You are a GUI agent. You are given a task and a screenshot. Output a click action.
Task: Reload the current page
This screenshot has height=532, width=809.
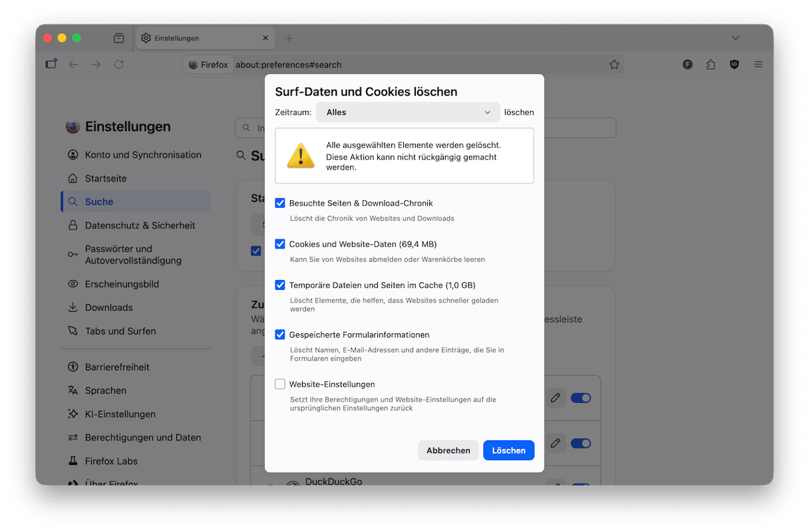pyautogui.click(x=119, y=65)
